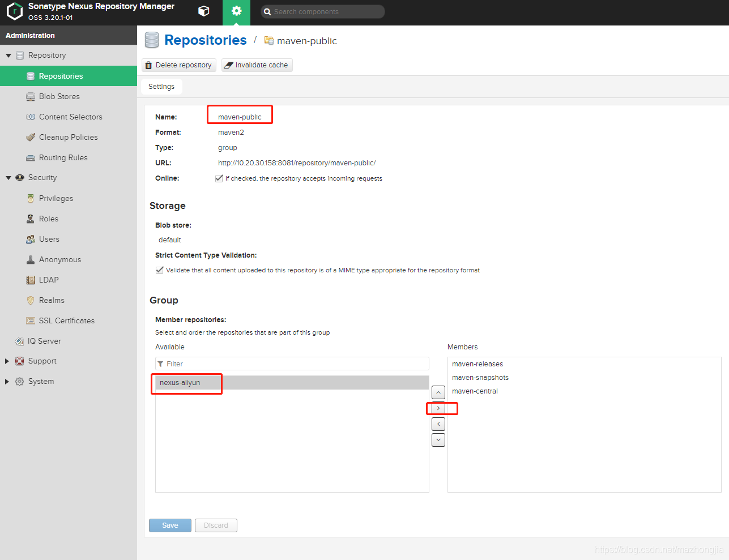The image size is (729, 560).
Task: Move selected member down with down arrow
Action: 438,440
